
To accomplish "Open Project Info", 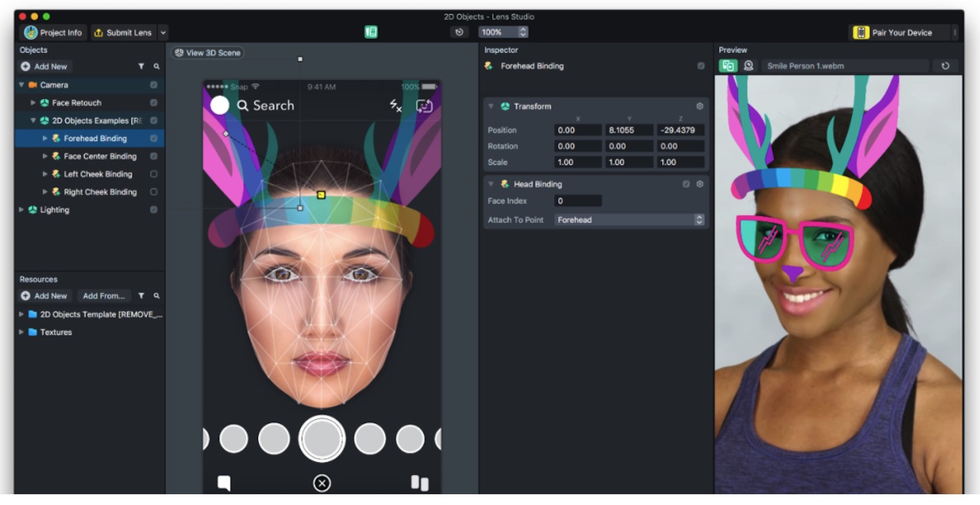I will click(53, 32).
